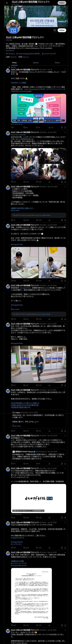Expand "Show more" in sappy's quoted post
The height and width of the screenshot is (644, 72).
[x=16, y=426]
